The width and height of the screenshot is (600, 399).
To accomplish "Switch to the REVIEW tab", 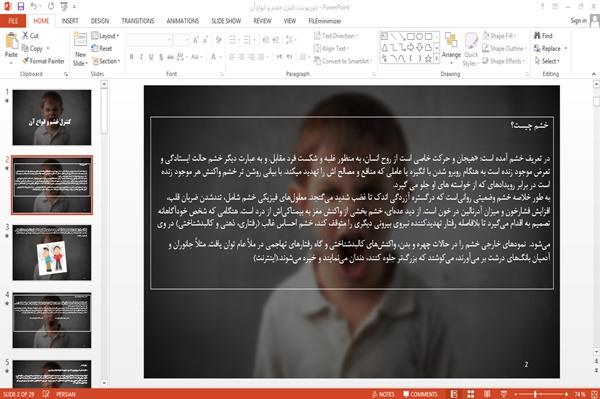I will [x=262, y=21].
